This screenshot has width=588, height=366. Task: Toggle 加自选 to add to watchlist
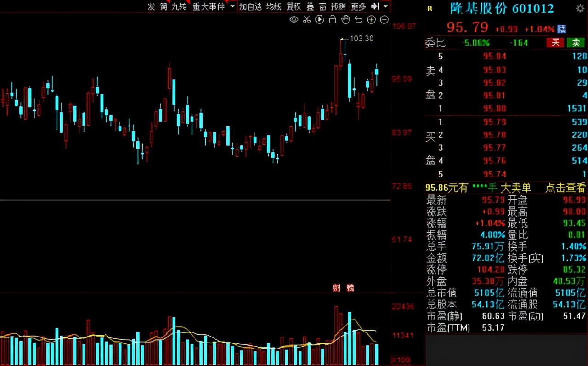250,6
